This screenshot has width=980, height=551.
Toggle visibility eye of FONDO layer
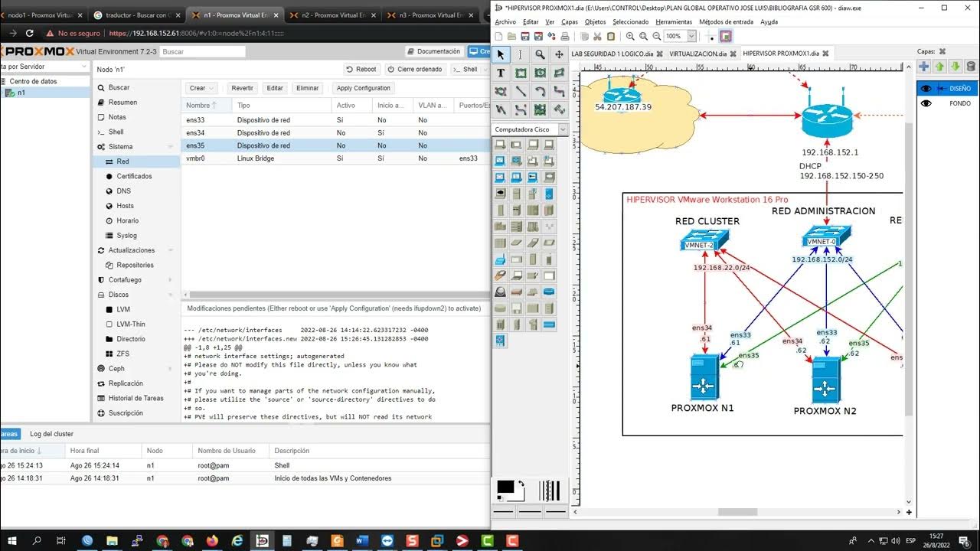tap(926, 103)
